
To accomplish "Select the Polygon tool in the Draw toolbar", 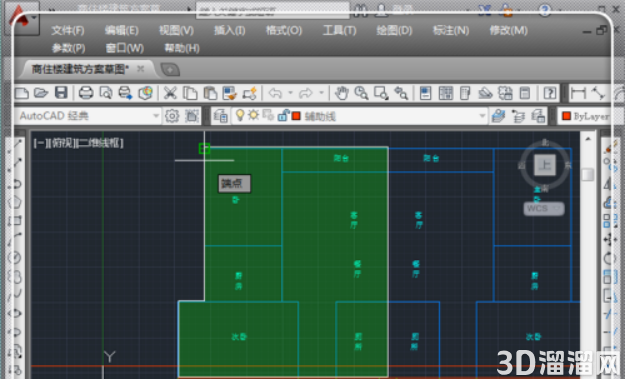I will click(15, 202).
